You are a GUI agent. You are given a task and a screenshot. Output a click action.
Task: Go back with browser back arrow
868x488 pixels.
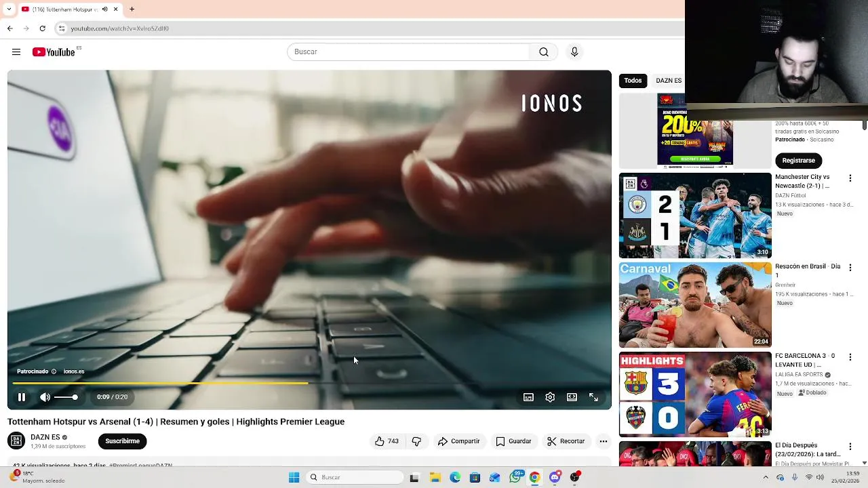tap(9, 28)
